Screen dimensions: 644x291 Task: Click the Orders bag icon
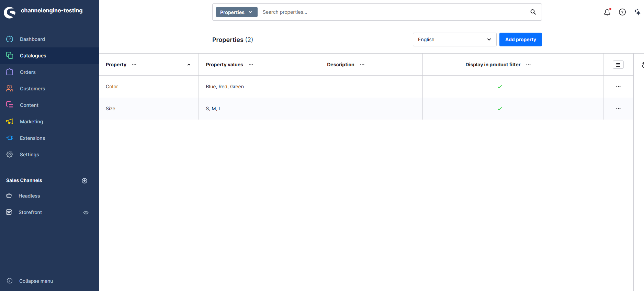pos(10,72)
